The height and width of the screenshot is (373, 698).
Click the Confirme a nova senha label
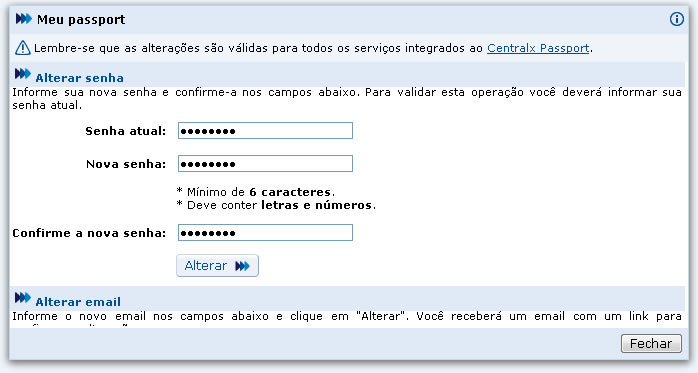click(89, 233)
